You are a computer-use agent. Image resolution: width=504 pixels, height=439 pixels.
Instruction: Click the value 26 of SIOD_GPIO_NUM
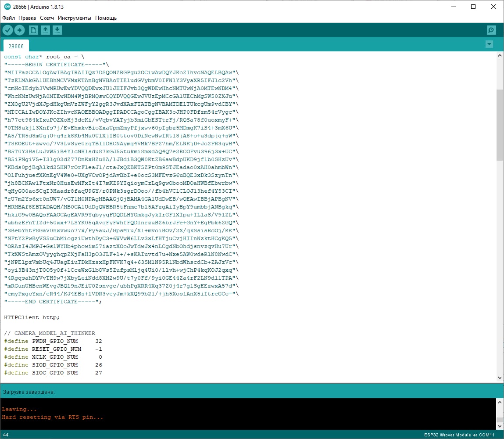click(99, 365)
